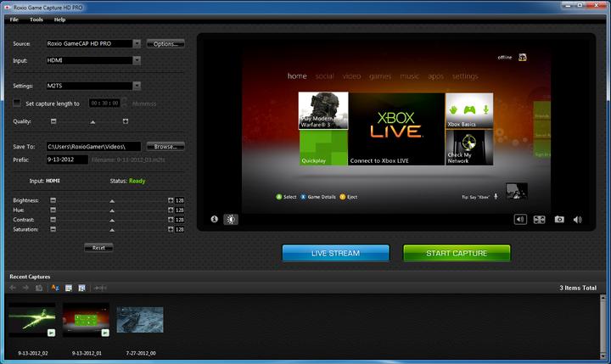The image size is (611, 364).
Task: Click the capture length time stepper arrows
Action: click(x=124, y=103)
